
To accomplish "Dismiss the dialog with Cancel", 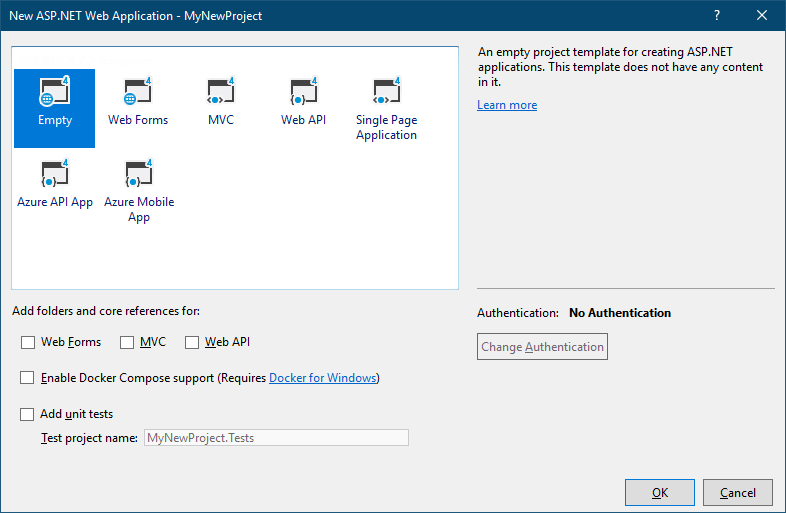I will click(738, 492).
